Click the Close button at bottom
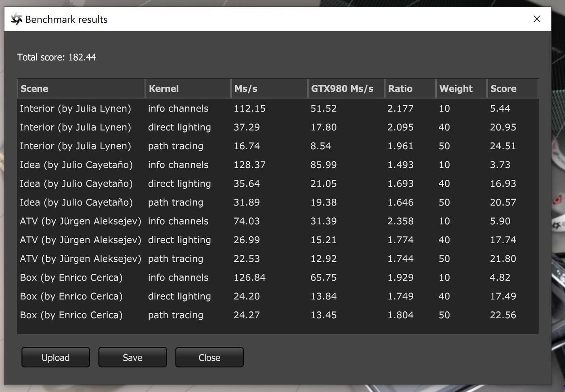The height and width of the screenshot is (392, 565). 209,357
